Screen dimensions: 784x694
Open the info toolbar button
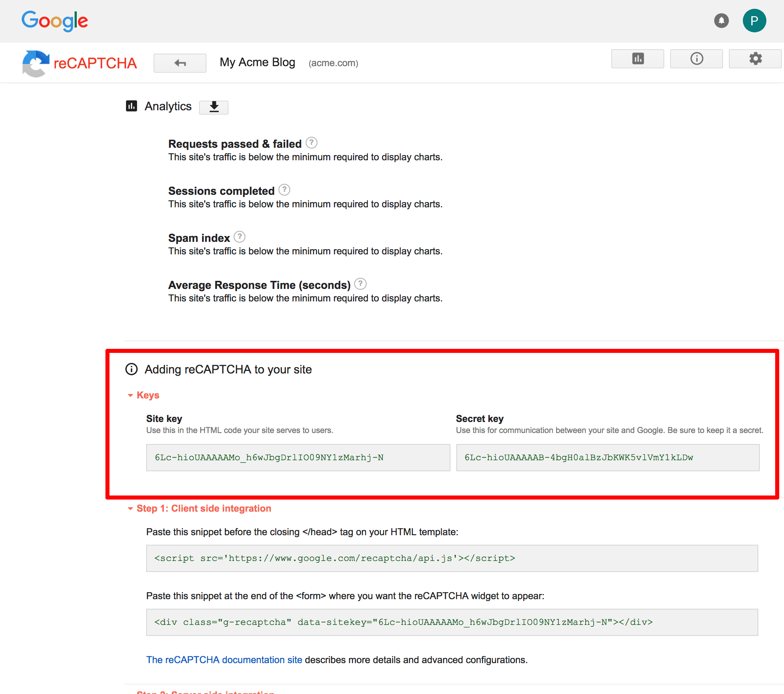(x=696, y=59)
